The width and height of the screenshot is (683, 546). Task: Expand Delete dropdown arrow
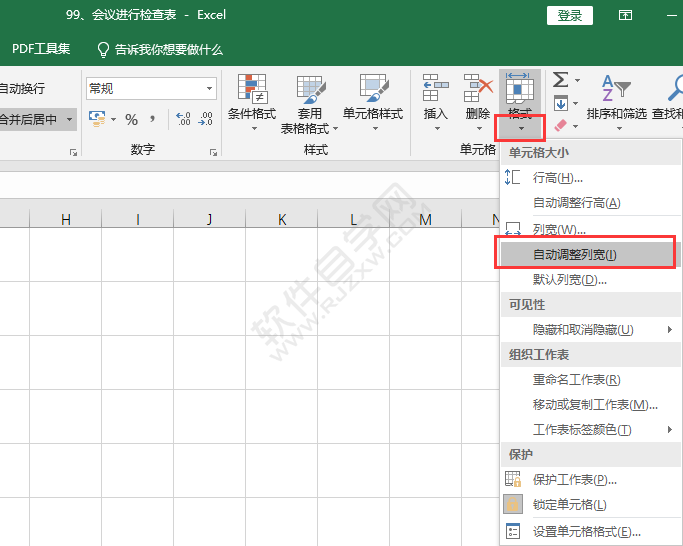(479, 129)
